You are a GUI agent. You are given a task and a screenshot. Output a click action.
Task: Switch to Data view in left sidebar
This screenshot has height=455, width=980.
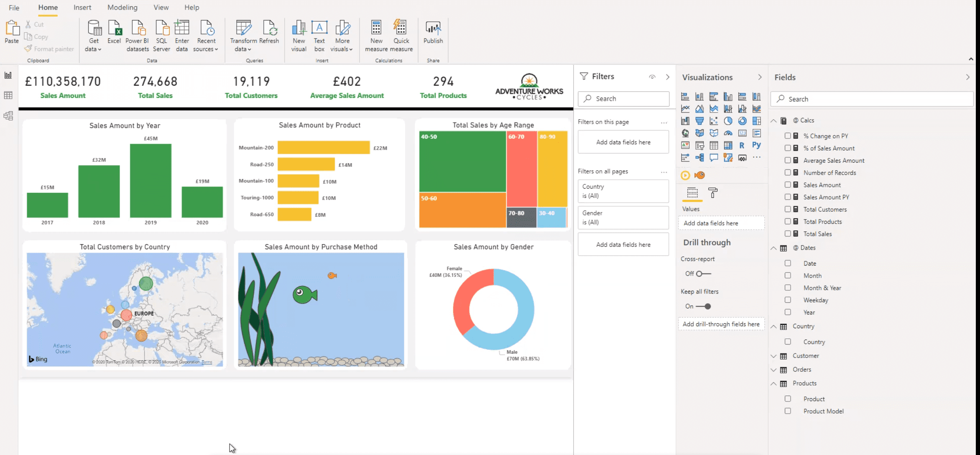tap(8, 95)
